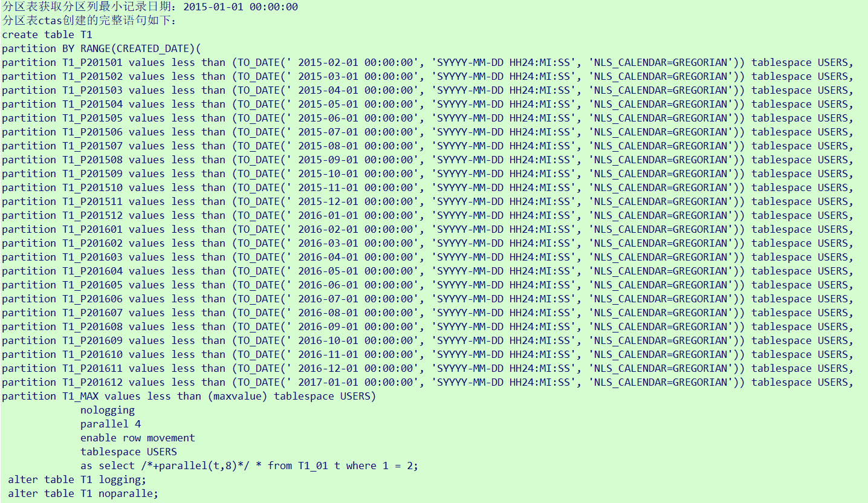
Task: Click the minimum record date 2015-01-01 header line
Action: pos(150,7)
